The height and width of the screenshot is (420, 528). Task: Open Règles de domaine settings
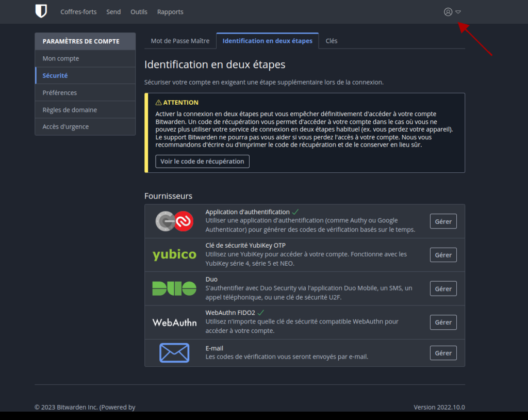click(x=85, y=110)
